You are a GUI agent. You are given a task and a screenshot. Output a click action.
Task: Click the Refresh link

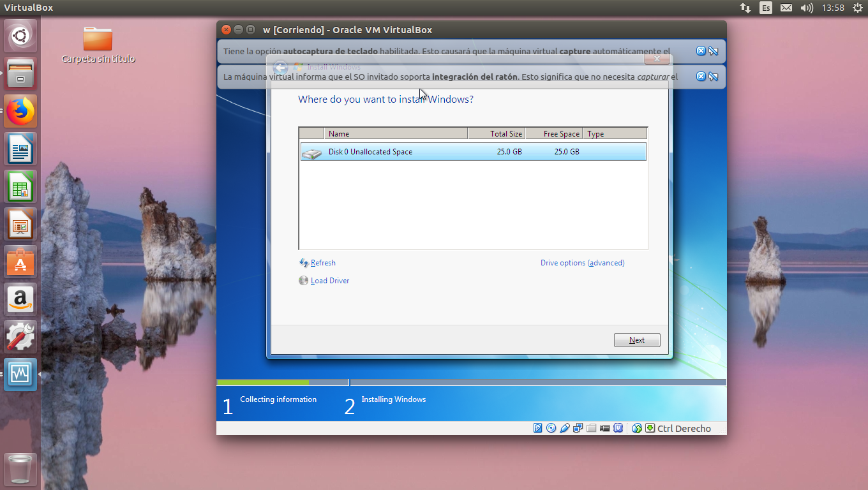(x=323, y=263)
